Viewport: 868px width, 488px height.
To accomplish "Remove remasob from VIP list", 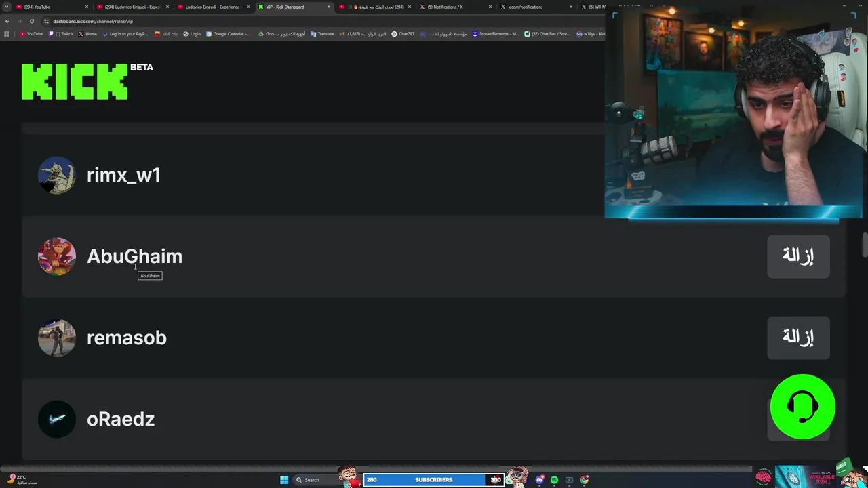I will coord(798,338).
